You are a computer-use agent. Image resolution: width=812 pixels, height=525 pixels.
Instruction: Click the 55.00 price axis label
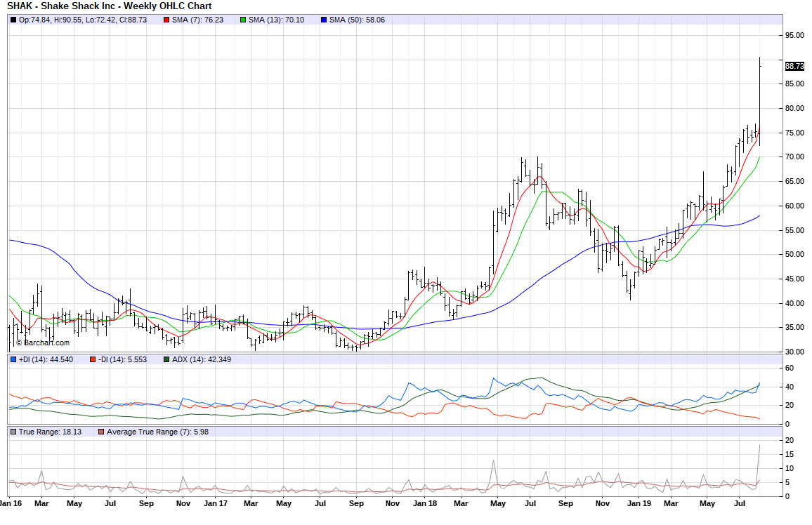pyautogui.click(x=795, y=231)
